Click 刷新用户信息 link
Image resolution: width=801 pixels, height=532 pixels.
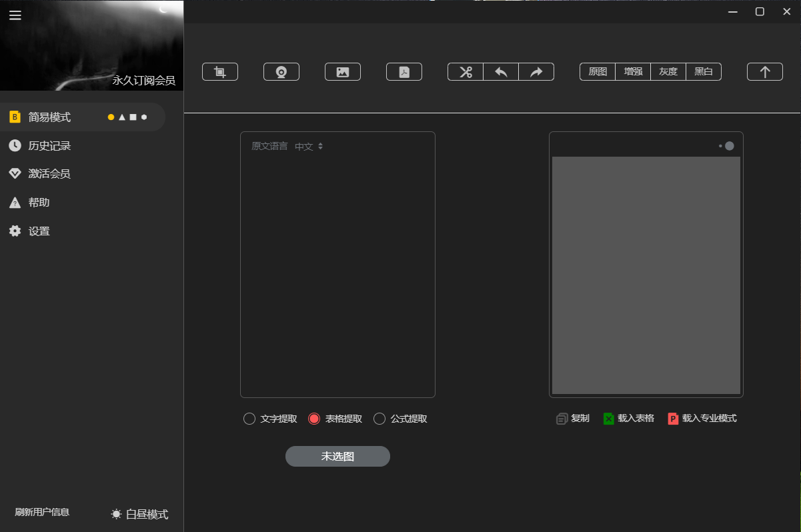coord(42,513)
